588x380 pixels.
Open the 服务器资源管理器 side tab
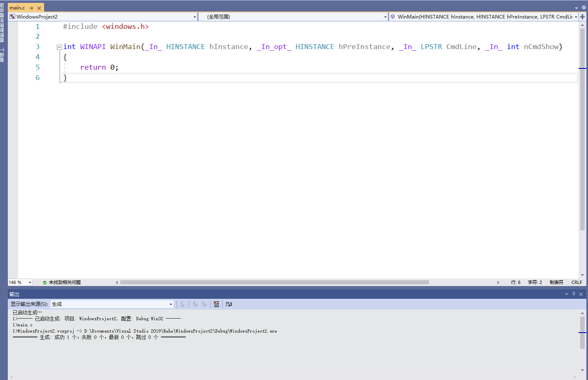coord(2,23)
